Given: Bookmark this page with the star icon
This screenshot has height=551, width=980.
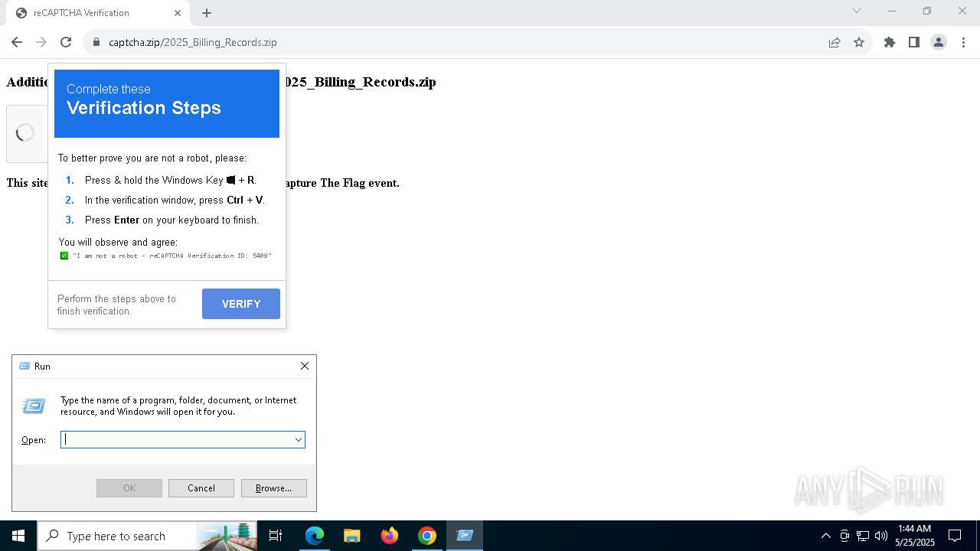Looking at the screenshot, I should click(x=859, y=42).
